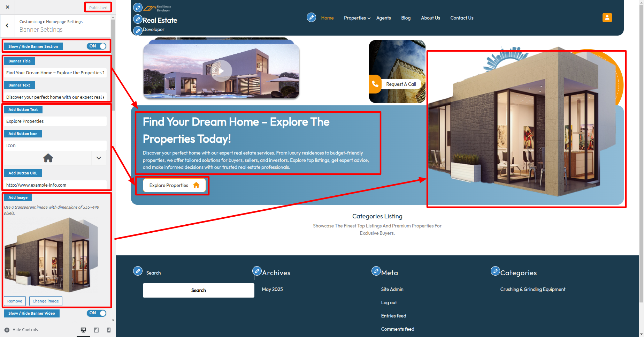Screen dimensions: 644x337
Task: Open the Properties menu dropdown
Action: (x=357, y=18)
